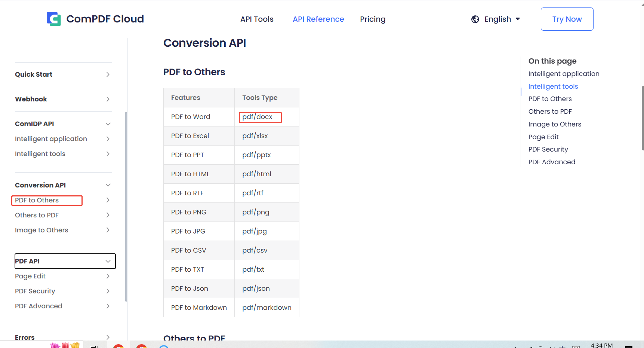Screen dimensions: 644x348
Task: Select the API Tools menu item
Action: click(x=257, y=19)
